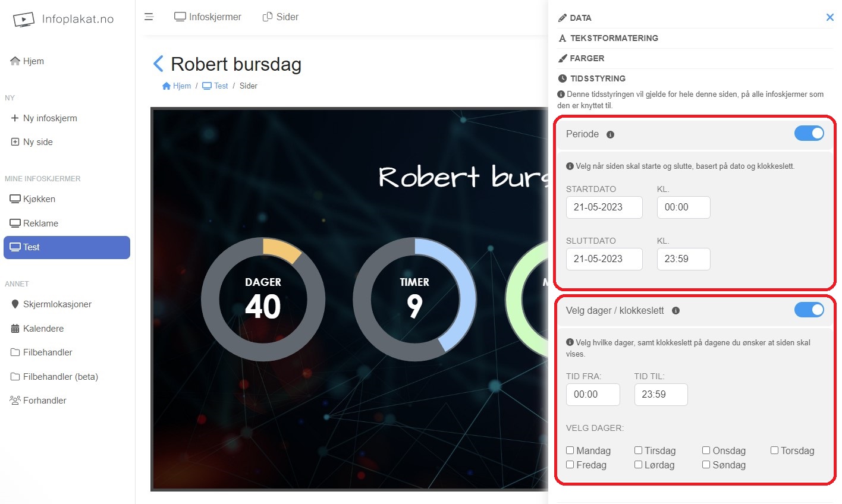Image resolution: width=842 pixels, height=504 pixels.
Task: Disable the Velg dager / klokkeslett switch
Action: (x=809, y=310)
